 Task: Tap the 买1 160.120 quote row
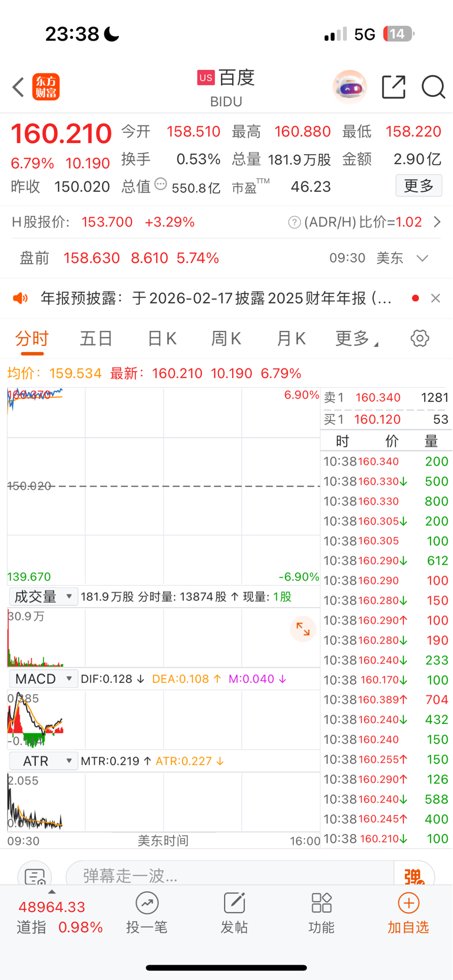click(x=386, y=420)
